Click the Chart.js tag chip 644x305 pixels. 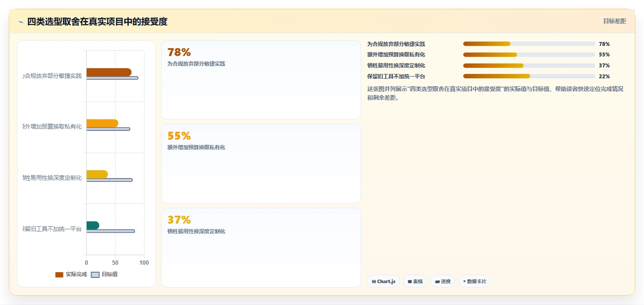click(384, 281)
